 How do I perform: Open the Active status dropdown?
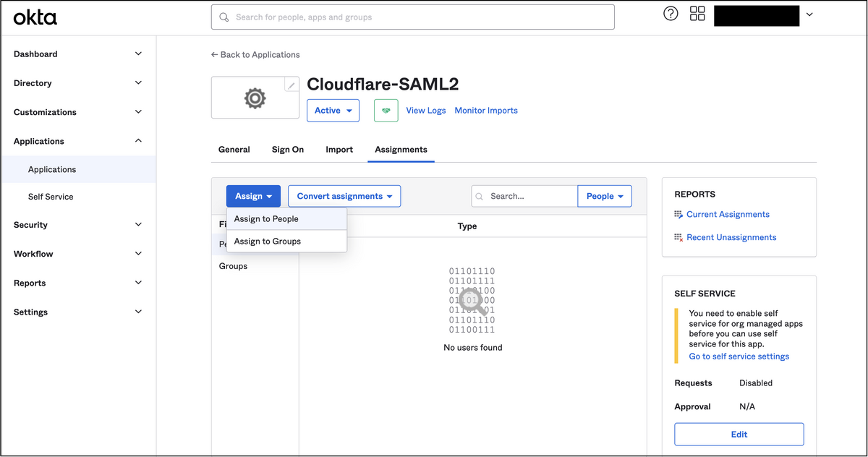tap(333, 110)
